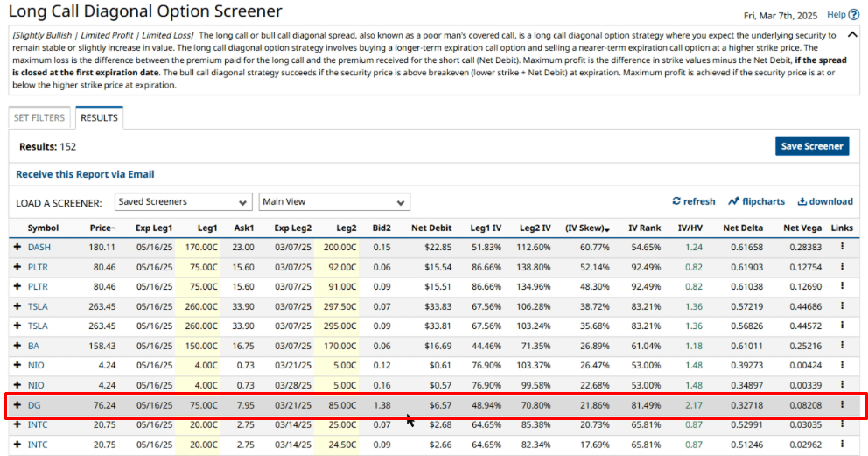Switch to the Set Filters tab
868x456 pixels.
[39, 118]
